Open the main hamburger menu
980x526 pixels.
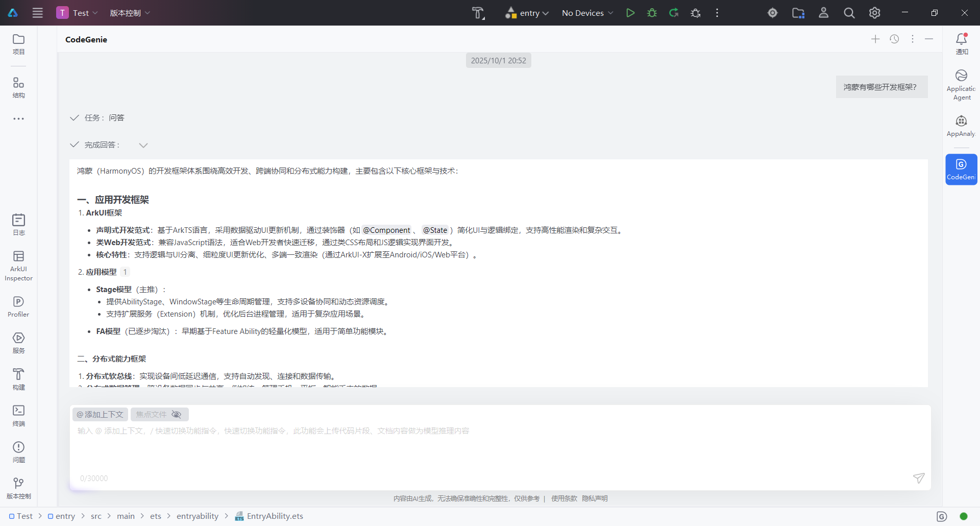(38, 13)
